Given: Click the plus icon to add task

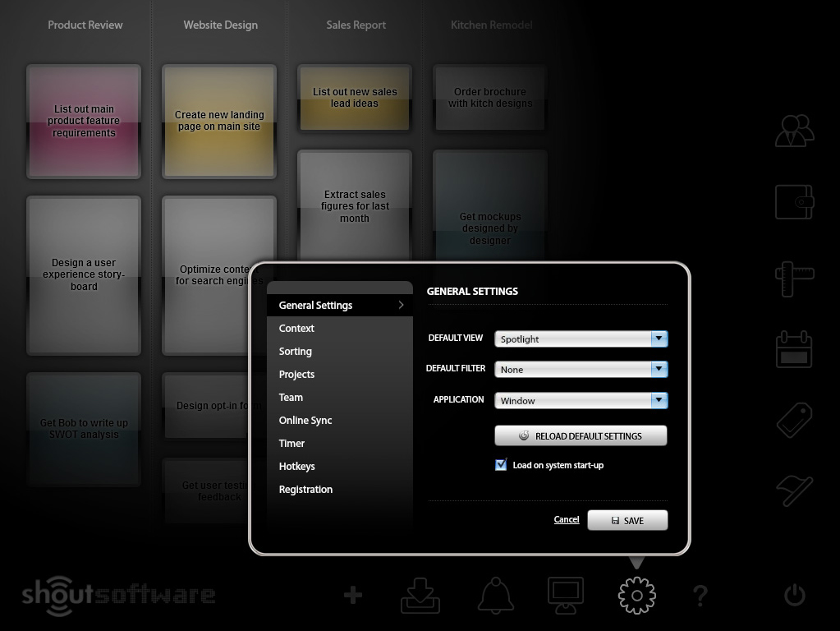Looking at the screenshot, I should point(353,595).
